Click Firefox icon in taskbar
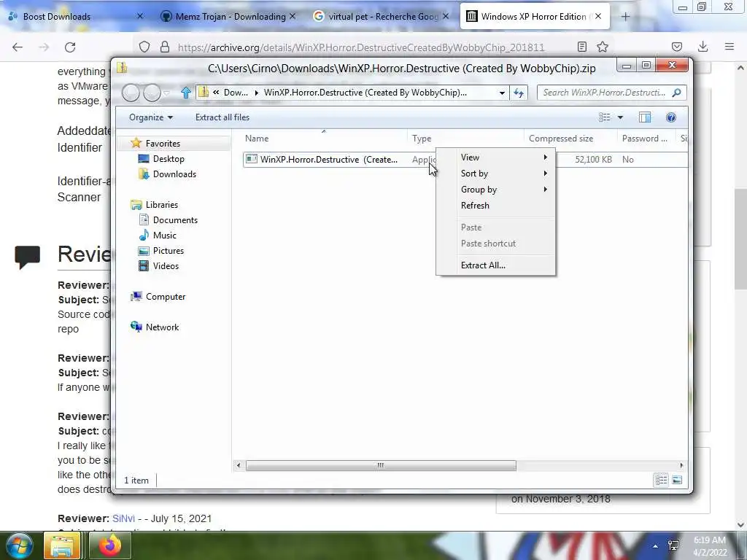 pos(109,545)
